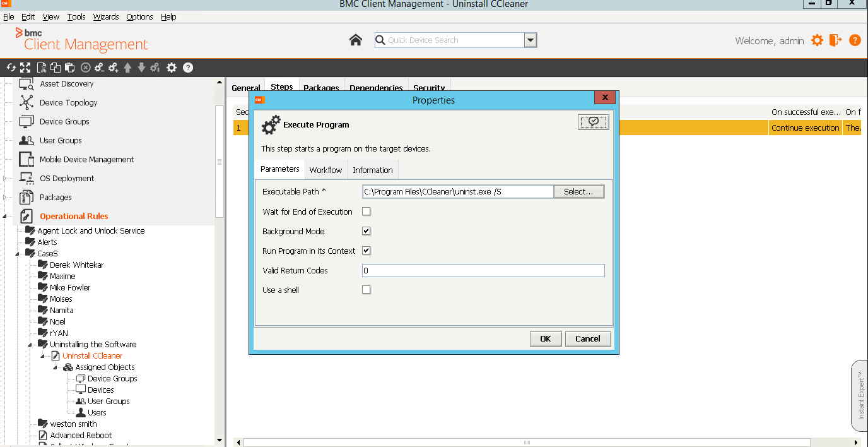Click the Select... button for executable path

pyautogui.click(x=579, y=191)
